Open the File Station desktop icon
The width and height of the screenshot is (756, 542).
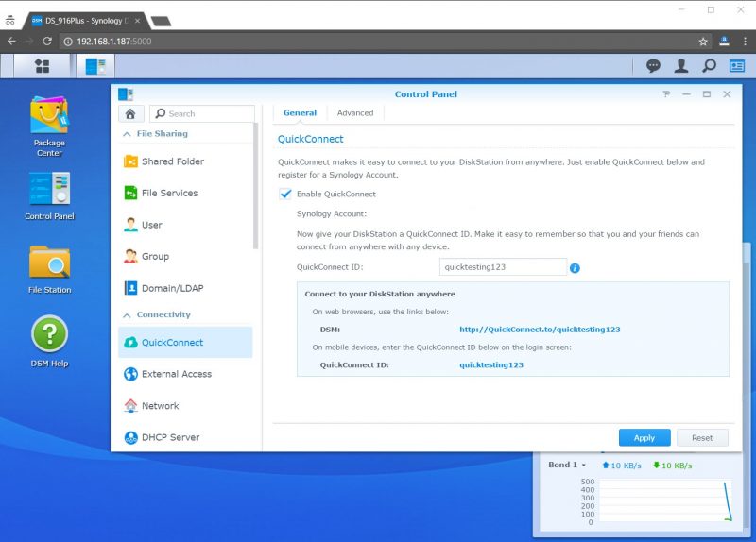pyautogui.click(x=49, y=270)
